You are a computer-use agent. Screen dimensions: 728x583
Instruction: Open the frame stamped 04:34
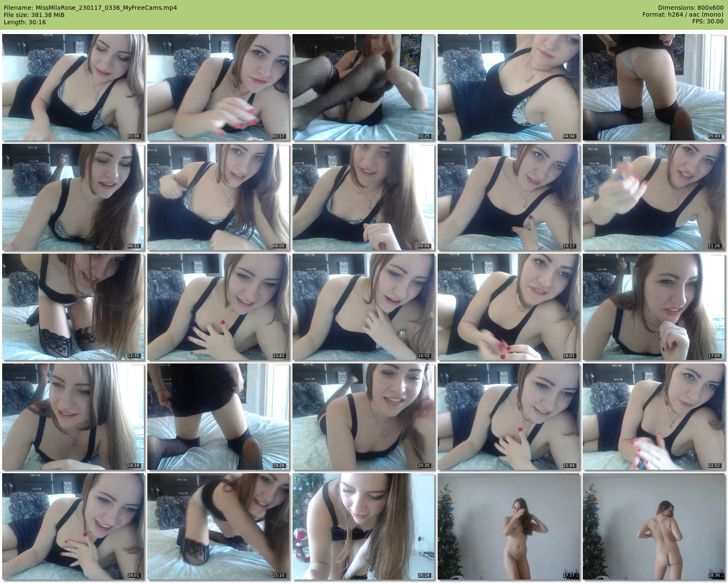coord(509,87)
